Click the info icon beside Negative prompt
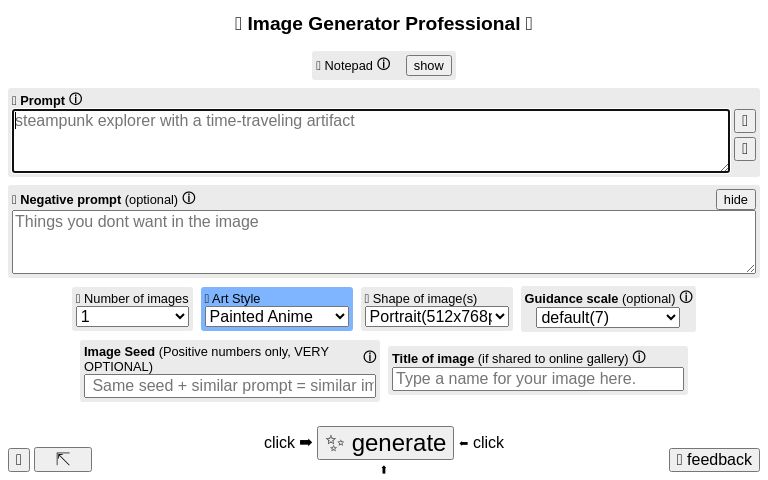Screen dimensions: 768x480 point(188,198)
